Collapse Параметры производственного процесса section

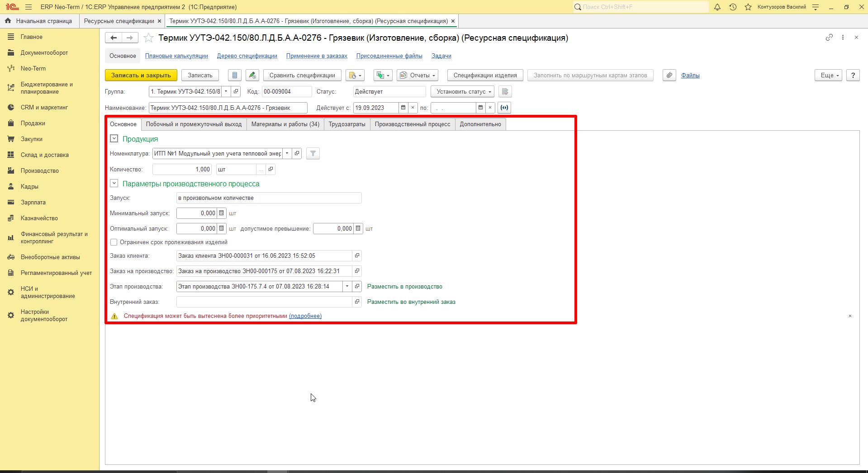tap(114, 184)
